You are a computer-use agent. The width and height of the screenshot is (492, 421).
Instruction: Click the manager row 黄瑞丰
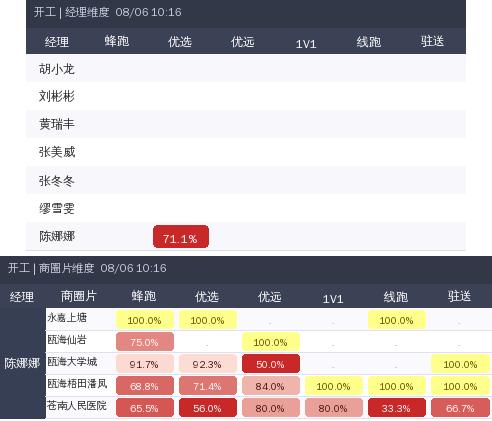click(246, 124)
